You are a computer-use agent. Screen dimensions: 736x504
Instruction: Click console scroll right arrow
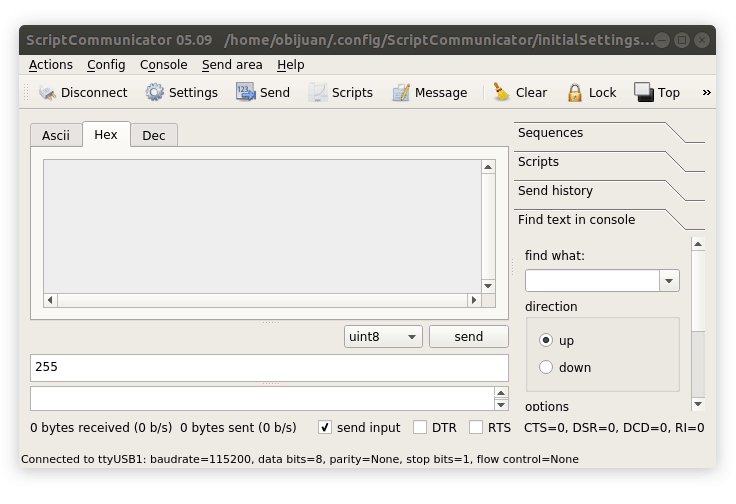(474, 300)
